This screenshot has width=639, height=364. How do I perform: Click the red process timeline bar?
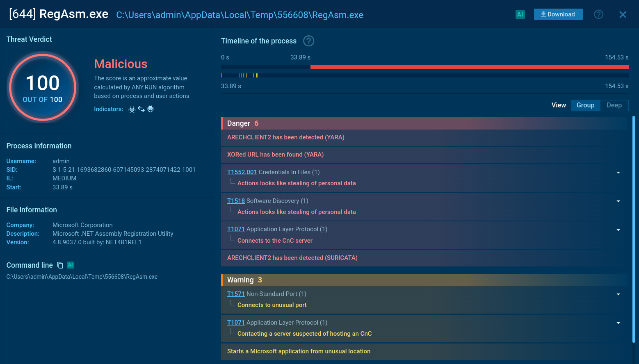469,67
